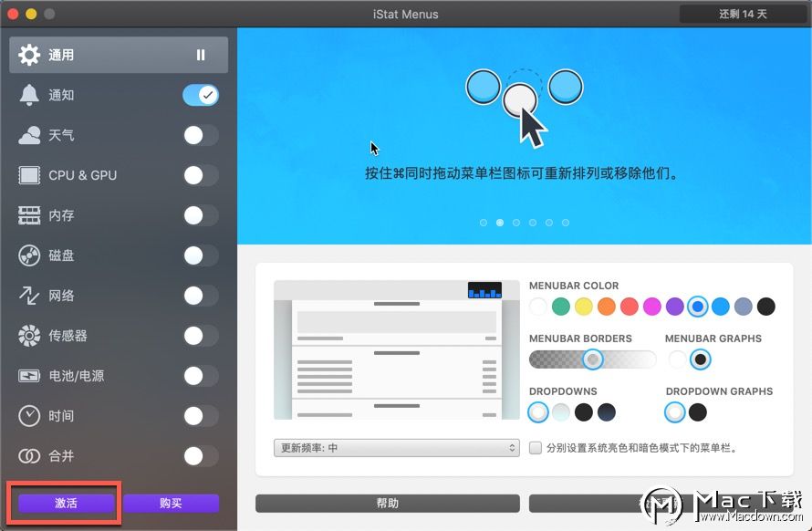Screen dimensions: 812x531
Task: Choose sky blue menubar color
Action: (x=721, y=307)
